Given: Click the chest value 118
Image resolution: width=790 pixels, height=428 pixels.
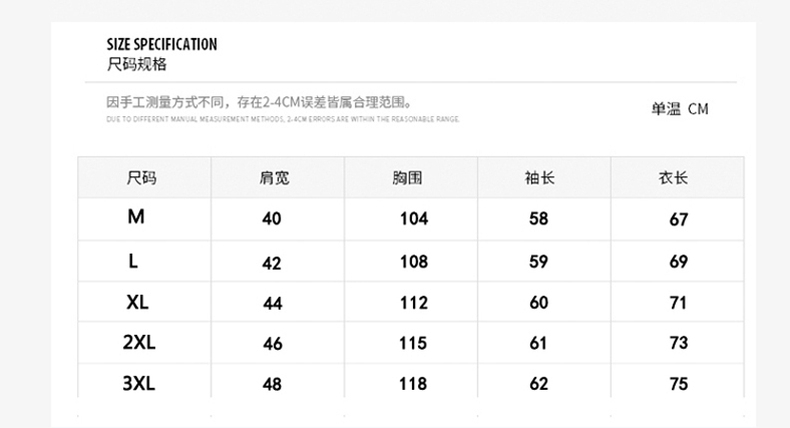Looking at the screenshot, I should (x=413, y=384).
